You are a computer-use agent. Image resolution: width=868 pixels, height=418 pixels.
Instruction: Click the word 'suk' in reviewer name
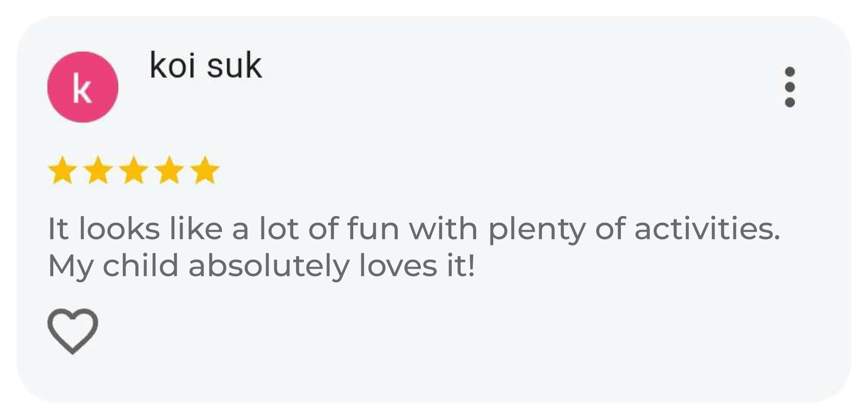click(235, 65)
